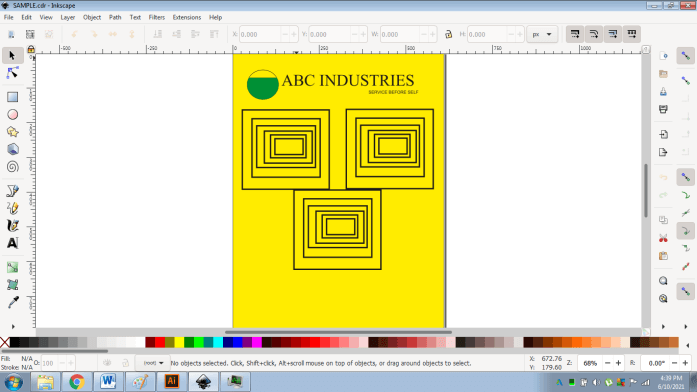Toggle the width-height lock ratio button
The image size is (697, 392).
point(448,34)
